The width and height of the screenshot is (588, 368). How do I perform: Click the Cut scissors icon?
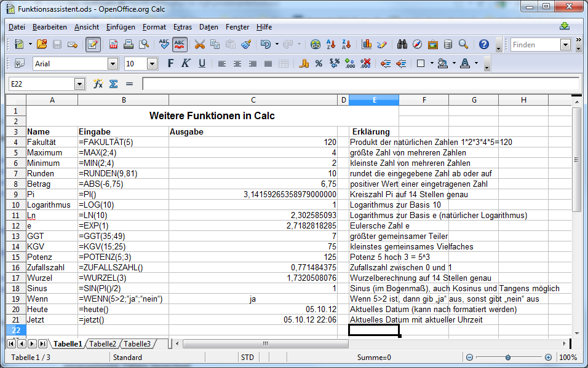[x=199, y=44]
